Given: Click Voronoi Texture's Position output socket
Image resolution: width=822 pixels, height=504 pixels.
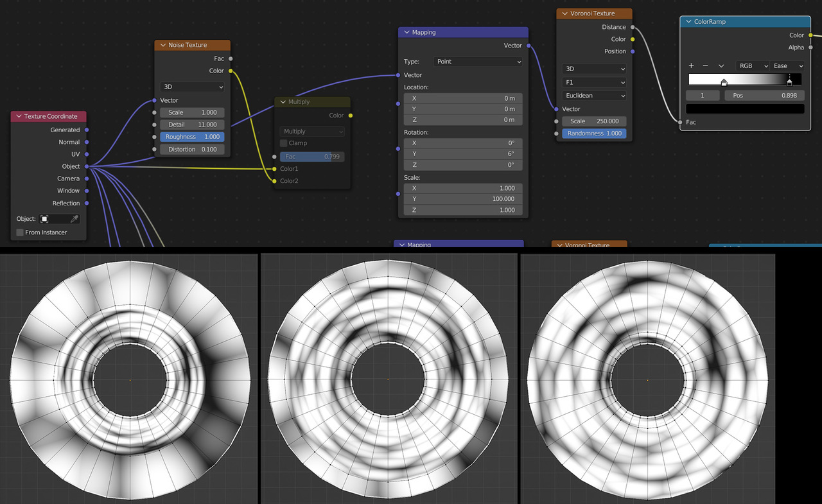Looking at the screenshot, I should (x=633, y=51).
